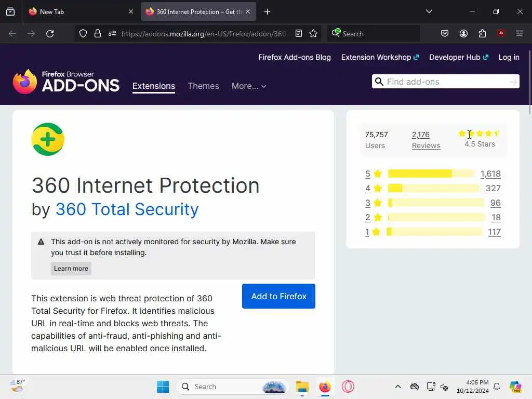Viewport: 532px width, 399px height.
Task: Go forward with the forward arrow
Action: pos(31,34)
